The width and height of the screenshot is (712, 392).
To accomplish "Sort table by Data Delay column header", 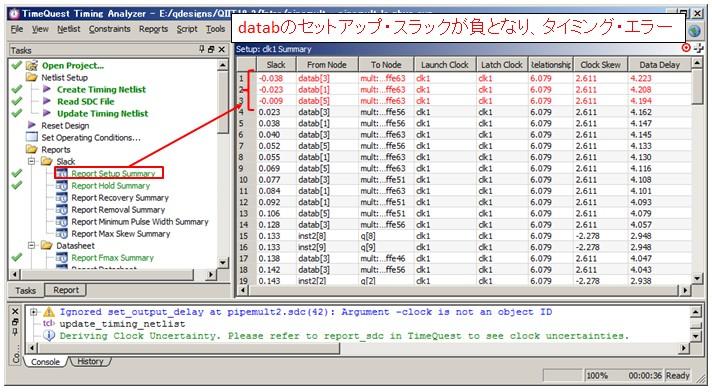I will (x=659, y=65).
